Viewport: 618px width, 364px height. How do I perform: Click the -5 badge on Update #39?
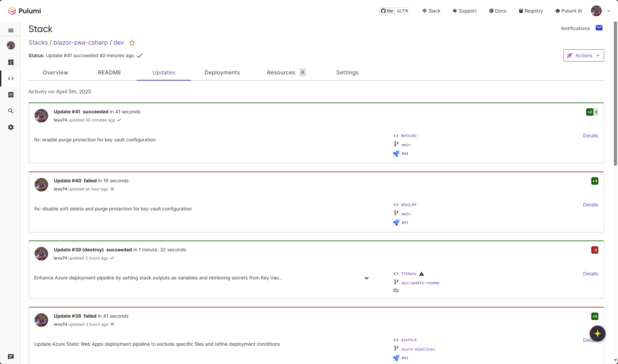595,250
